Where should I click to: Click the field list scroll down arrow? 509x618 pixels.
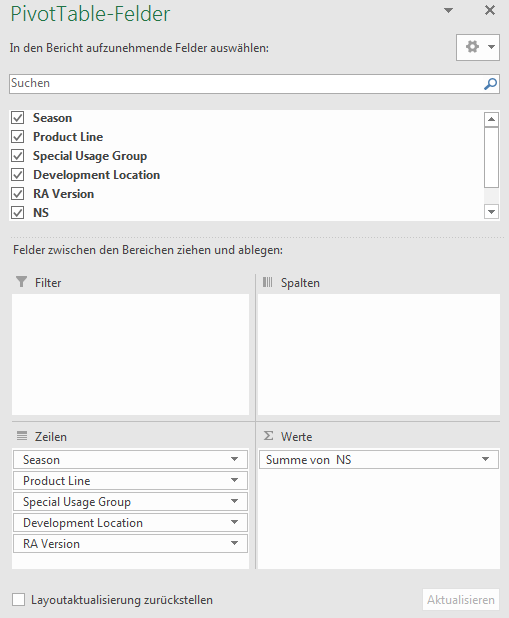click(x=491, y=212)
